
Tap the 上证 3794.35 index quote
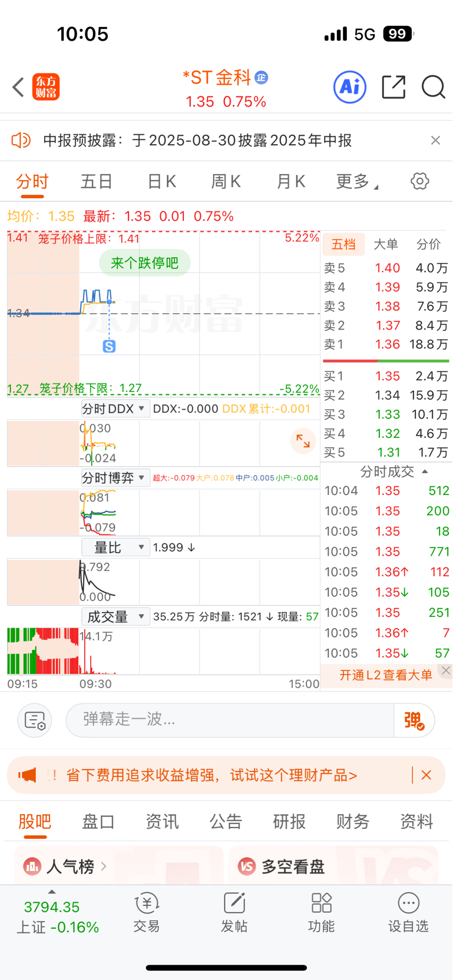57,917
